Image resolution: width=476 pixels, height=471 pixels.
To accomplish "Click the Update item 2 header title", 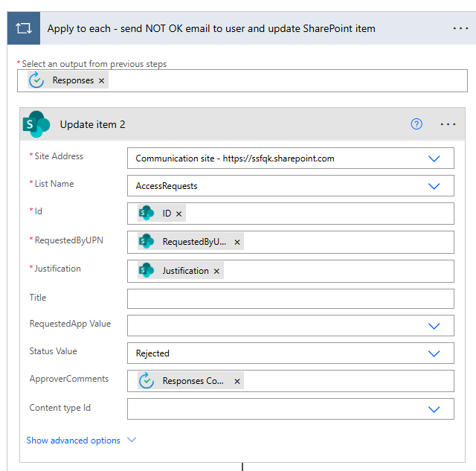I will [92, 124].
